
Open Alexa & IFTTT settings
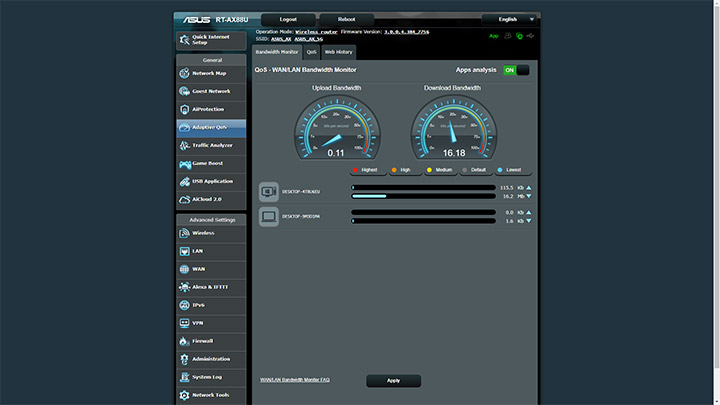coord(211,287)
